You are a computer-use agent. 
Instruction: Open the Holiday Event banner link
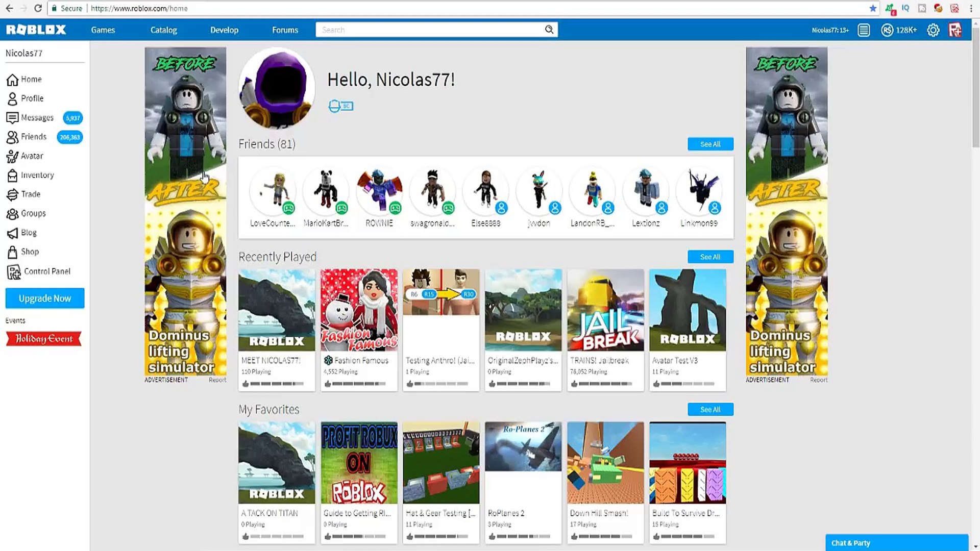pyautogui.click(x=44, y=339)
